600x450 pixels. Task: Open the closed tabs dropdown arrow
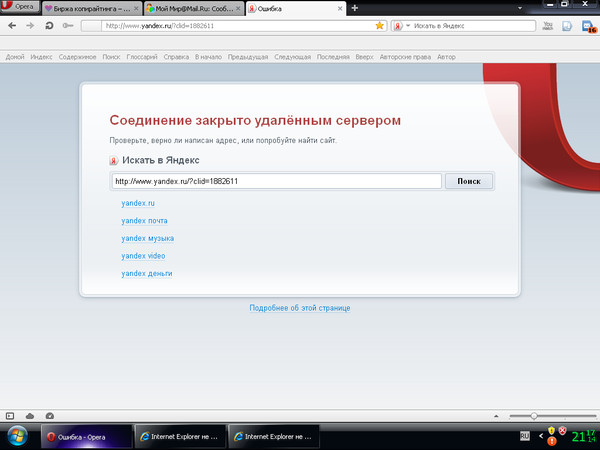pyautogui.click(x=520, y=8)
